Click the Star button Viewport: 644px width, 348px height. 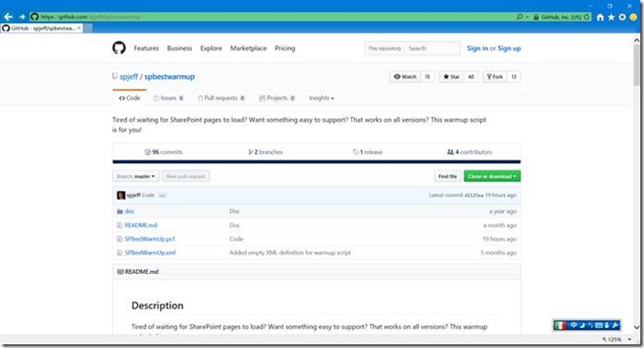(x=451, y=77)
